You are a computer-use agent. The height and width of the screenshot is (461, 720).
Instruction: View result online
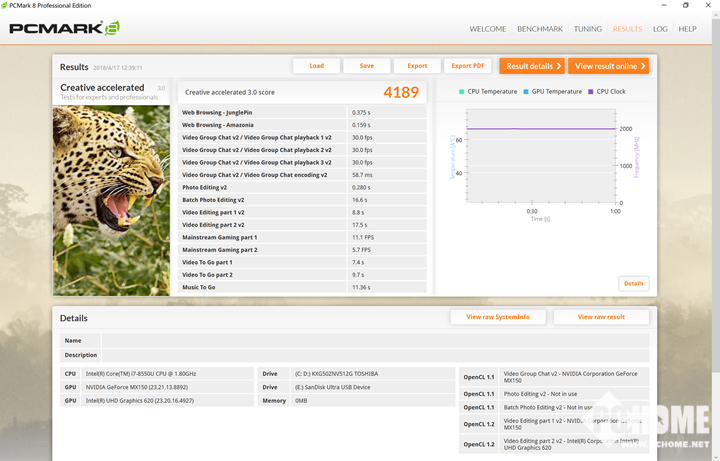[608, 66]
